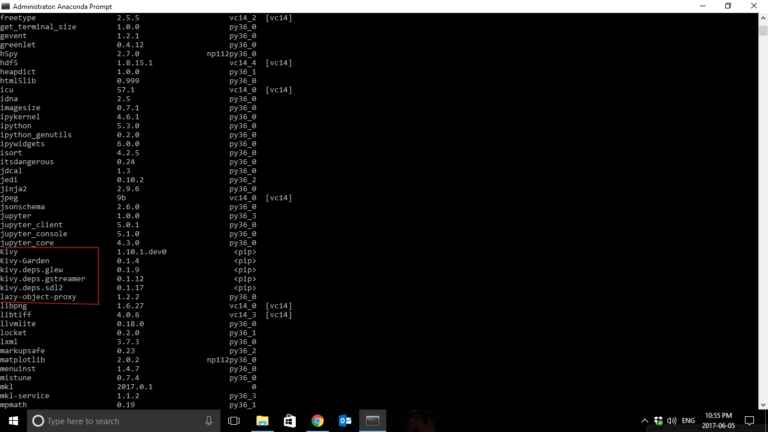Click the scrollbar down arrow
768x432 pixels.
pos(763,405)
